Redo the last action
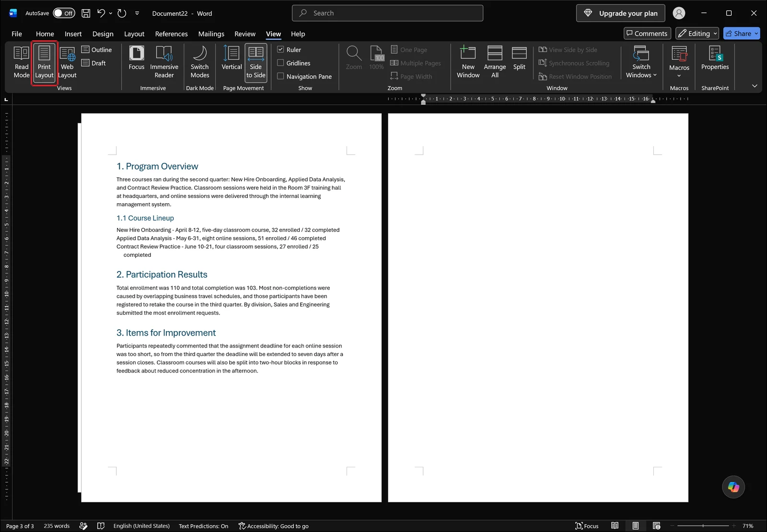 click(122, 13)
